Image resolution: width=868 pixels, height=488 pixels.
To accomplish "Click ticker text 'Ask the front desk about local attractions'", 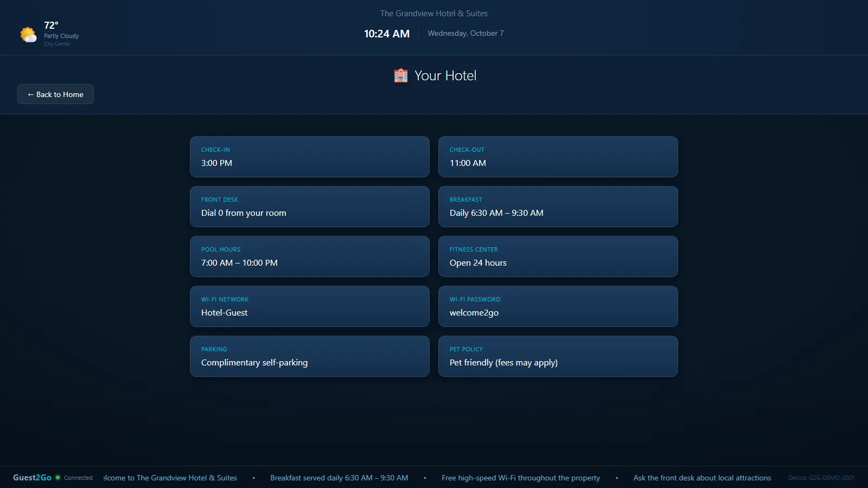I will click(x=702, y=478).
